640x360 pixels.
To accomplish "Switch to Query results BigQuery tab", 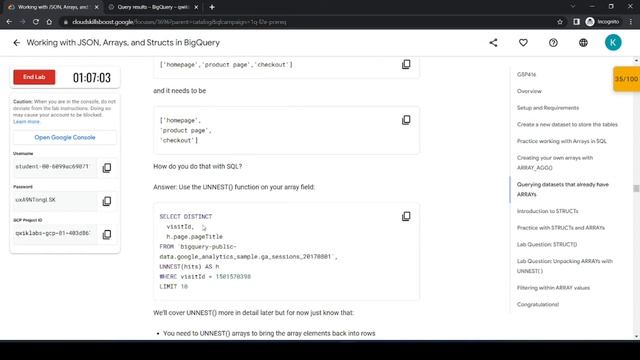I will pyautogui.click(x=153, y=7).
